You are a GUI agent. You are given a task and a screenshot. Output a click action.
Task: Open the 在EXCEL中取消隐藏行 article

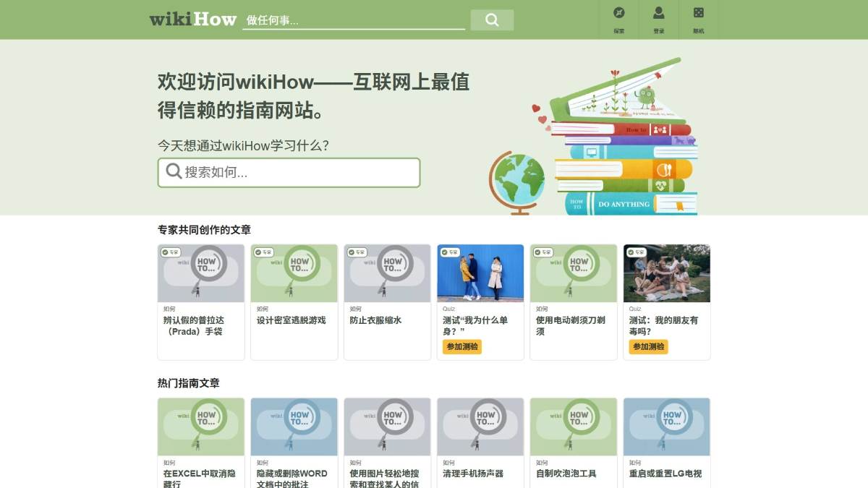click(x=200, y=472)
